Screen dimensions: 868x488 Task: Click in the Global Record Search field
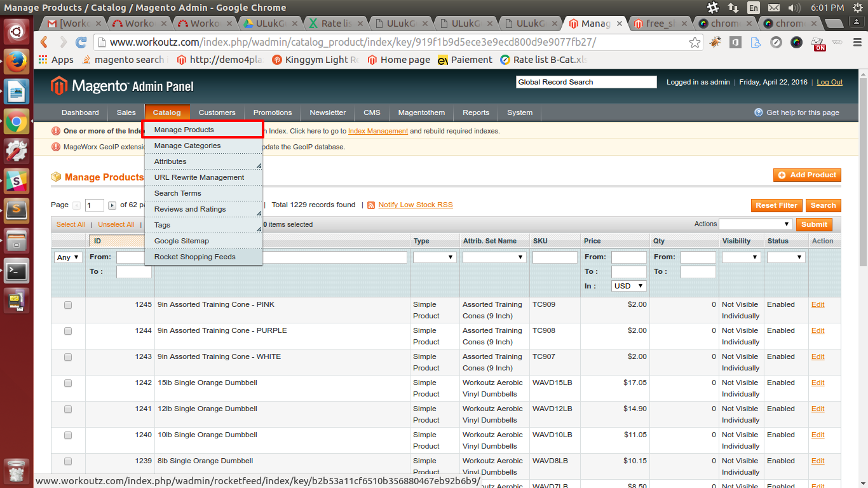586,82
